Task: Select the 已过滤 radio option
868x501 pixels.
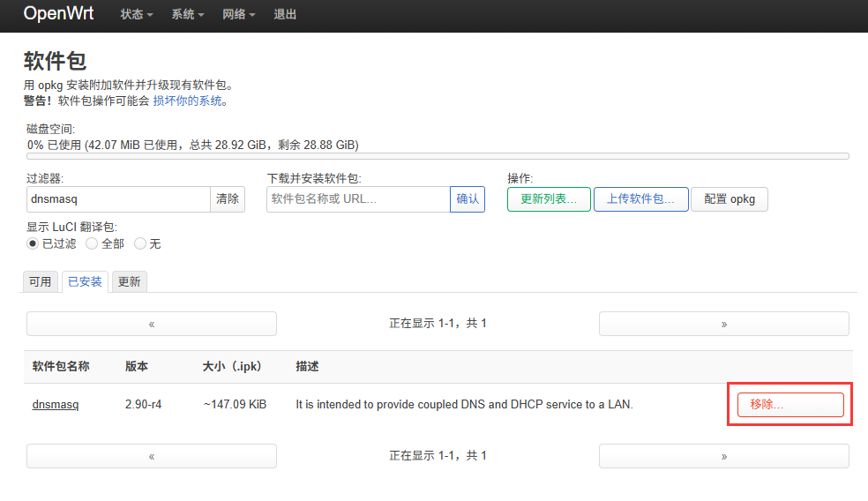Action: [x=33, y=243]
